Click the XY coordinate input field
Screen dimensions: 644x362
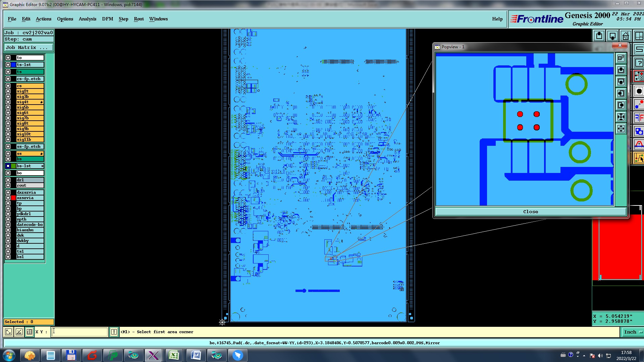click(x=80, y=332)
